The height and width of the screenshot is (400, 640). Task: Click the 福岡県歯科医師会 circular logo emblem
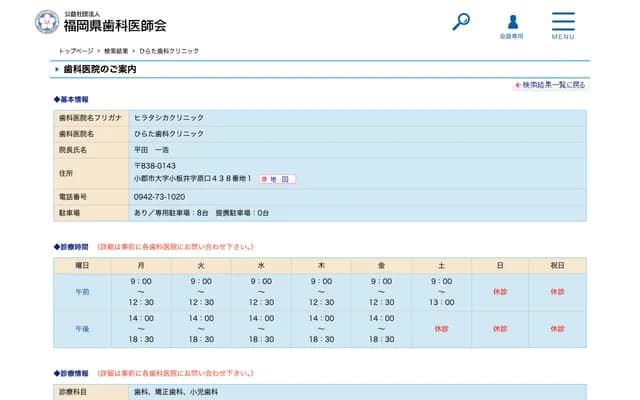tap(46, 21)
